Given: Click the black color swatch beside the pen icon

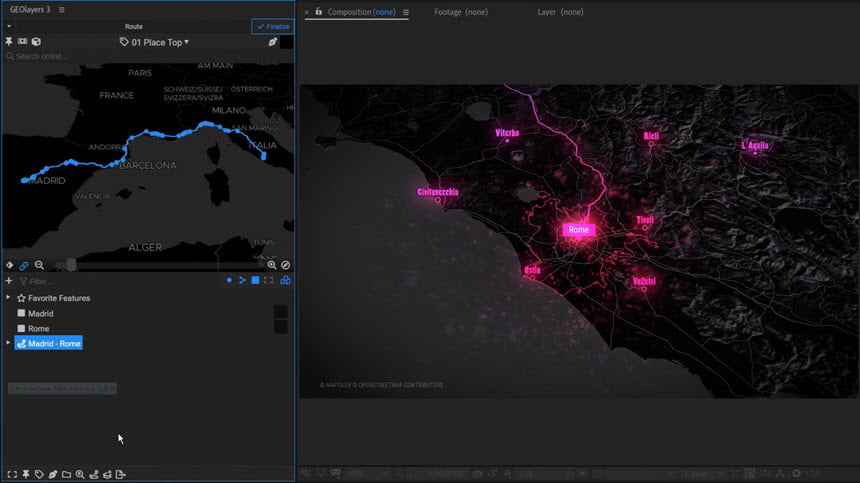Looking at the screenshot, I should (286, 42).
